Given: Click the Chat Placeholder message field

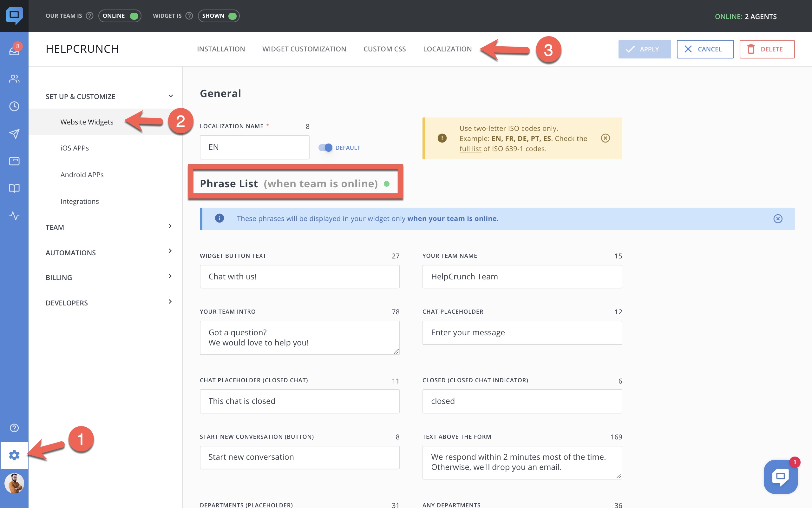Looking at the screenshot, I should click(522, 333).
